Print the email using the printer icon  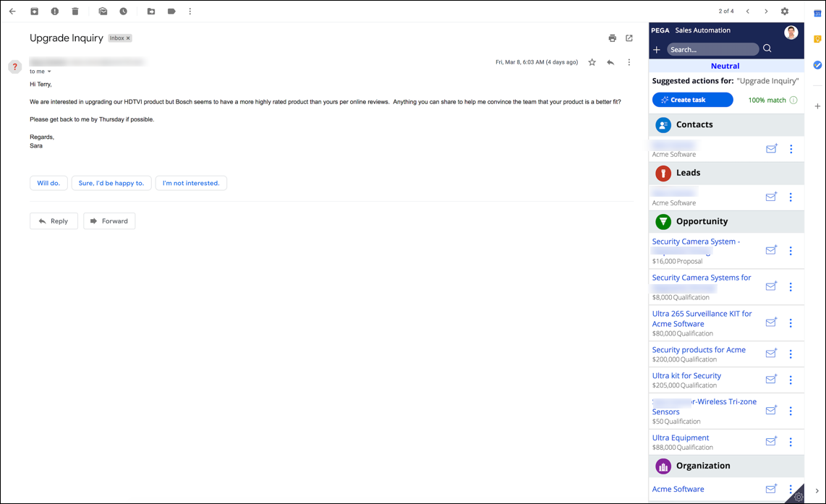coord(612,38)
